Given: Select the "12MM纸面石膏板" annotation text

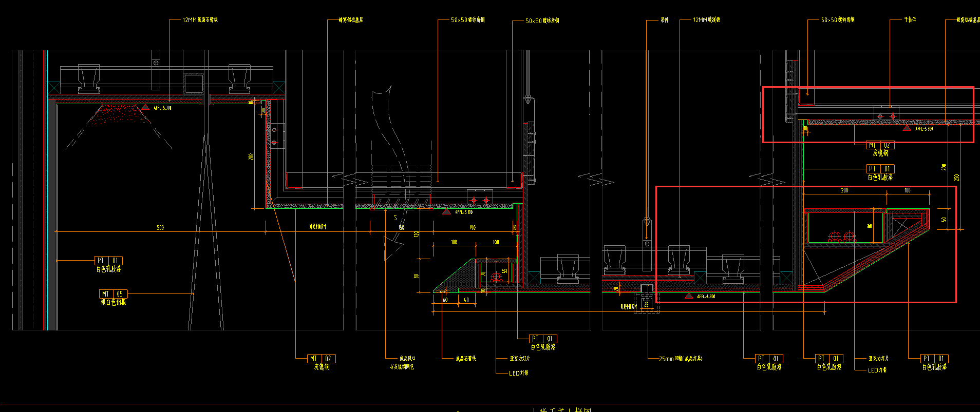Looking at the screenshot, I should (x=200, y=20).
